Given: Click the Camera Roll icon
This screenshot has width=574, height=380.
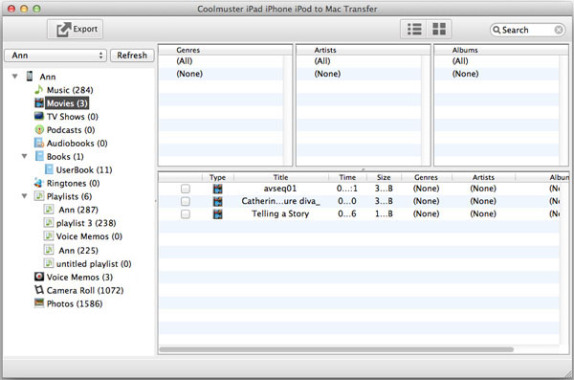Looking at the screenshot, I should pyautogui.click(x=39, y=290).
